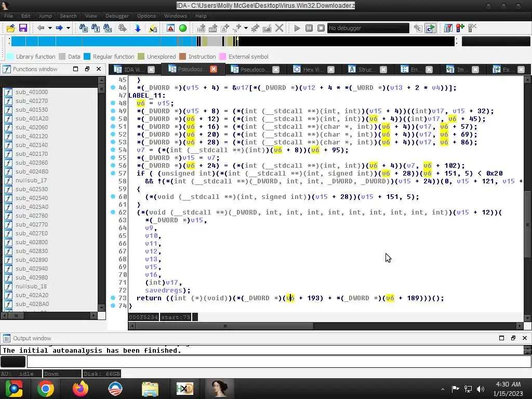Click the blue down arrow toolbar icon
Viewport: 532px width, 399px height.
(137, 28)
